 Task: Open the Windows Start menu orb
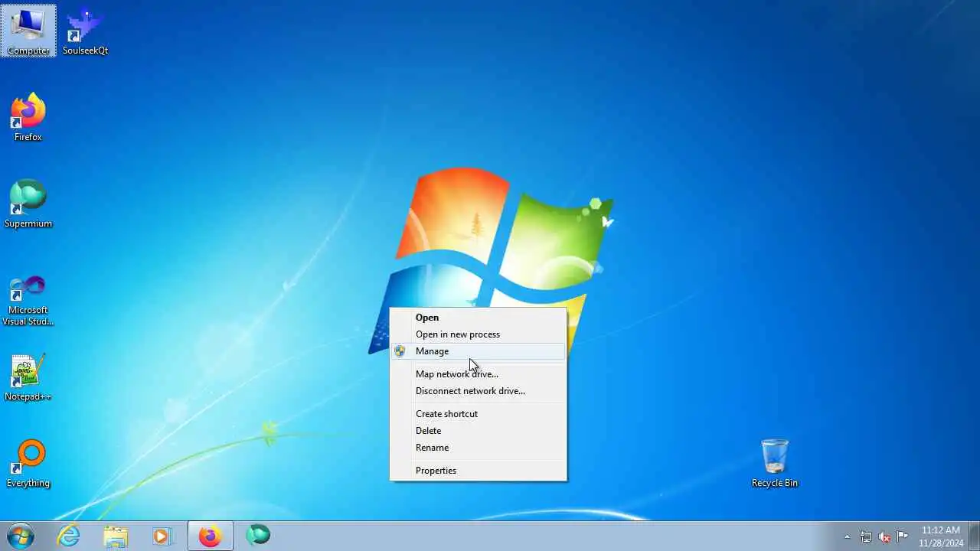pos(21,536)
